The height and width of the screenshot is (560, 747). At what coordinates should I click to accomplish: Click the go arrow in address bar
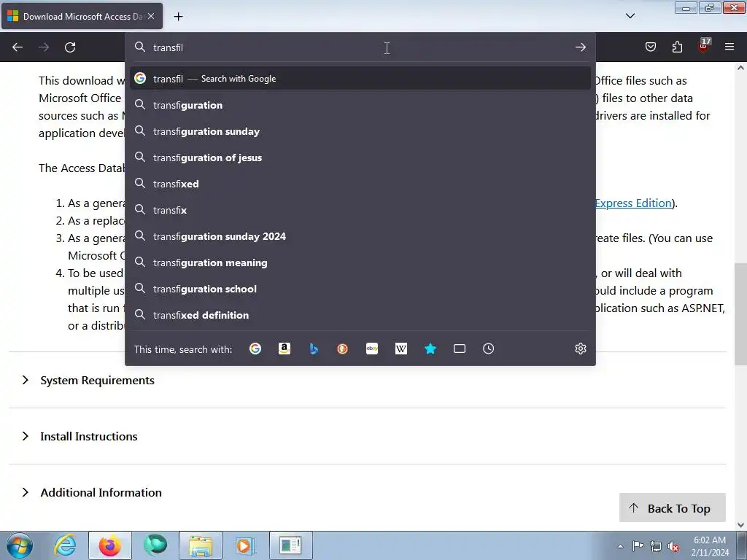point(580,47)
